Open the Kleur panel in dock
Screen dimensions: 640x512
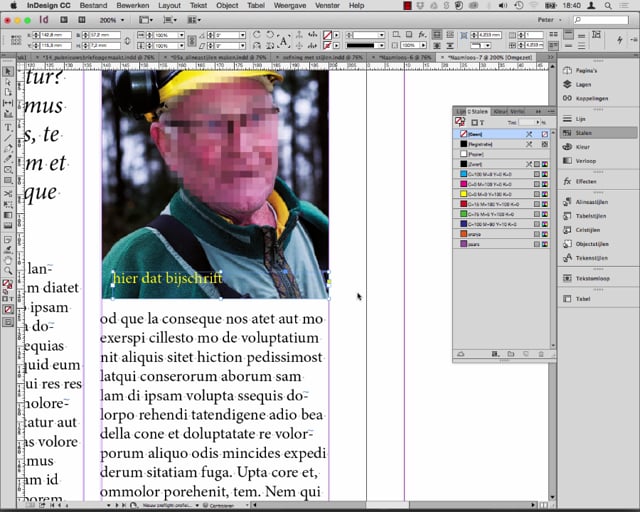[582, 147]
